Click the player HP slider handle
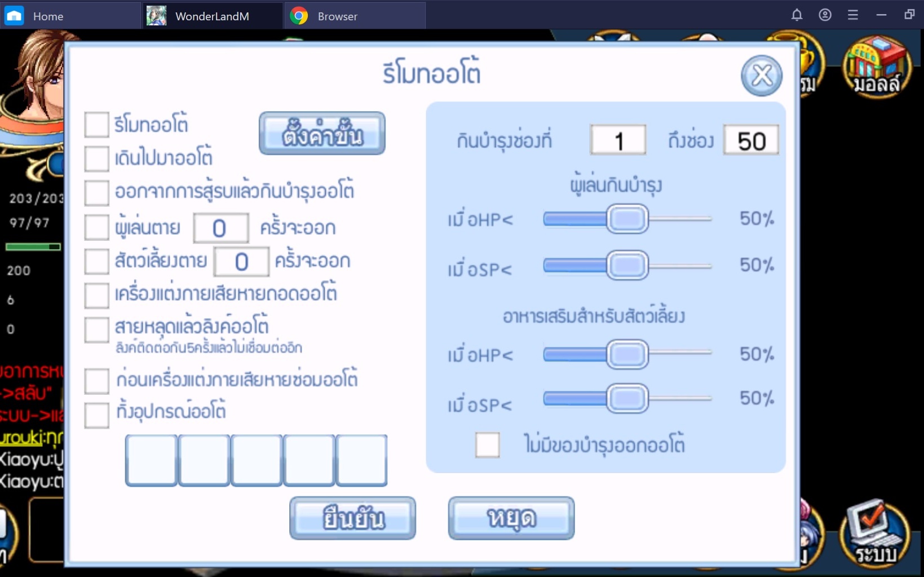The height and width of the screenshot is (577, 924). pyautogui.click(x=627, y=219)
